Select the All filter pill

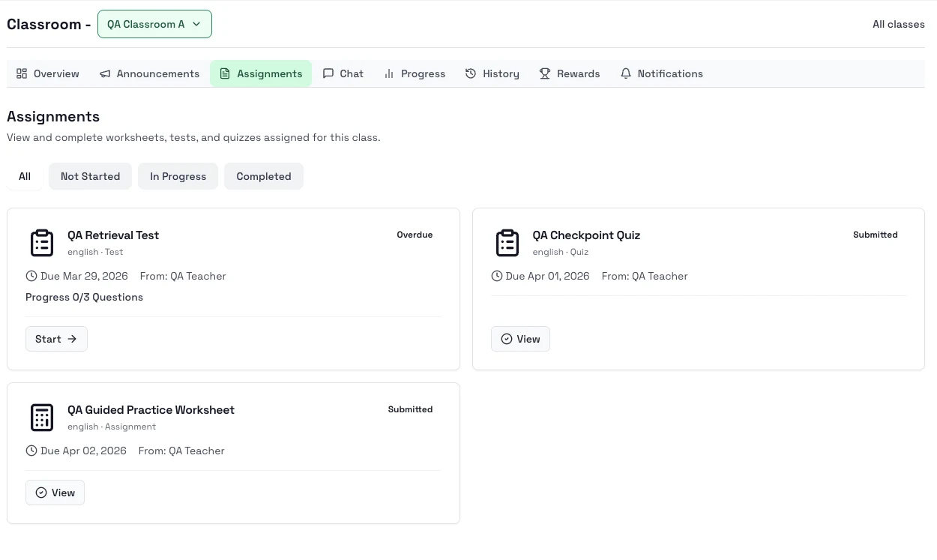25,176
